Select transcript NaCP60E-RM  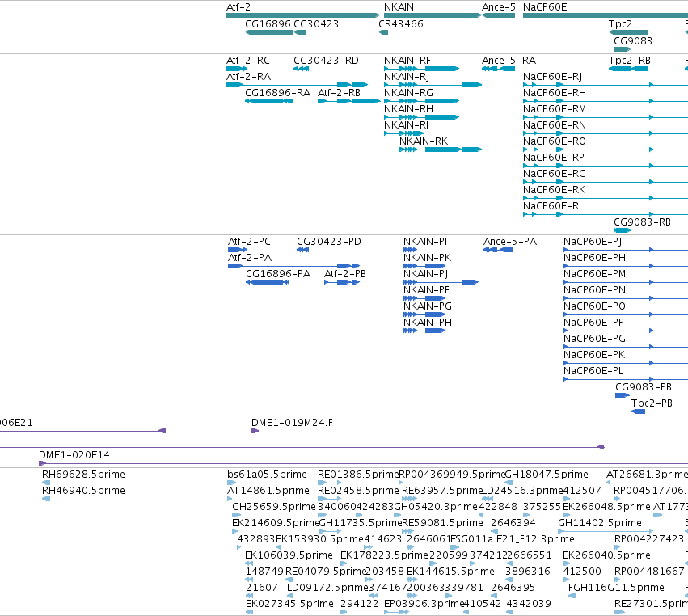pos(606,117)
